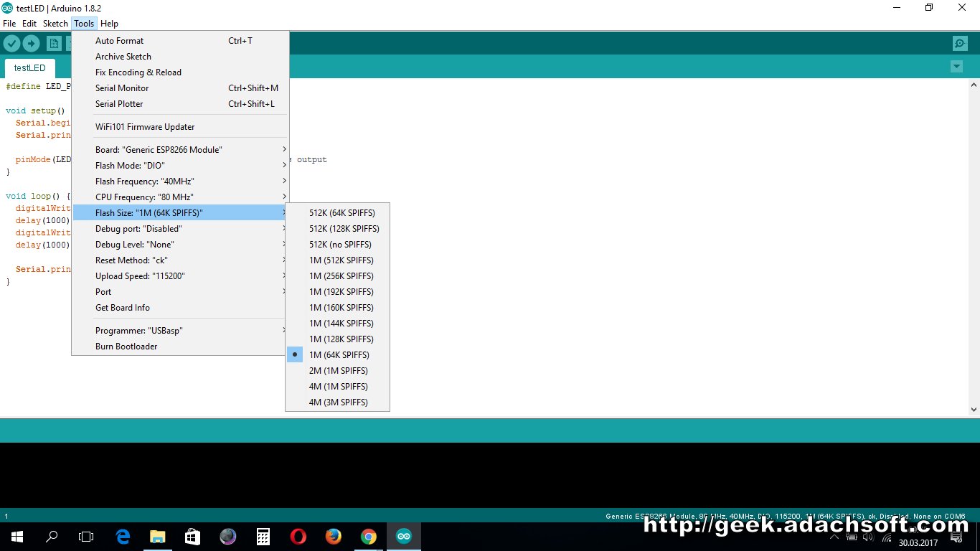Open the Help menu
Screen dimensions: 980x551
point(109,24)
